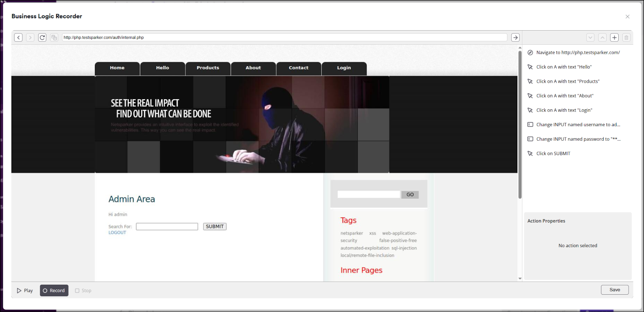644x312 pixels.
Task: Delete action using trash icon
Action: coord(626,37)
